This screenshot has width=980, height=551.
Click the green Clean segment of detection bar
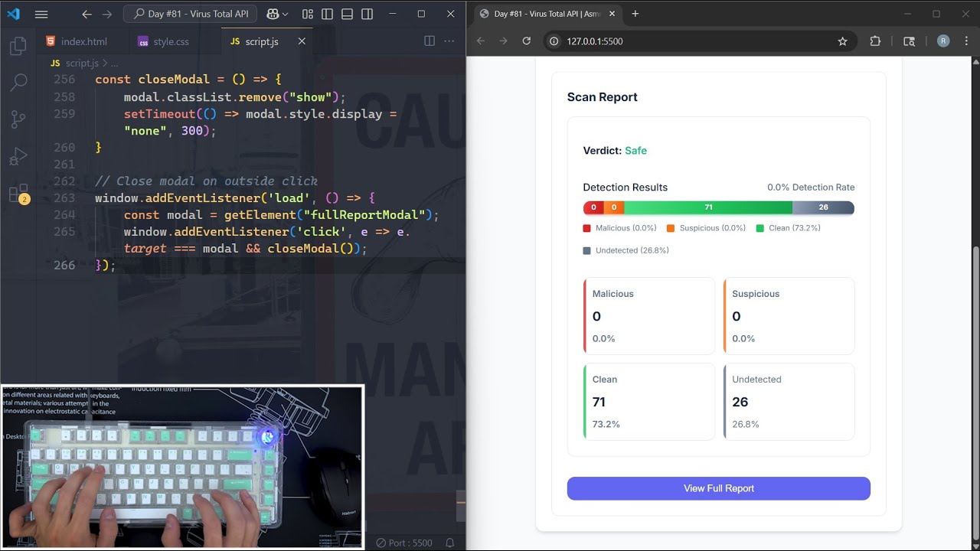pos(708,207)
